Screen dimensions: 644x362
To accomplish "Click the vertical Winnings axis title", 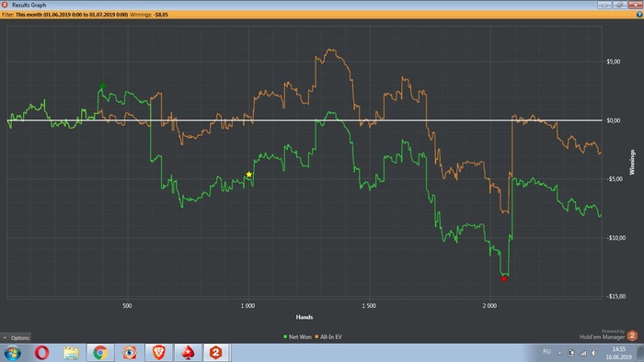I will 632,163.
